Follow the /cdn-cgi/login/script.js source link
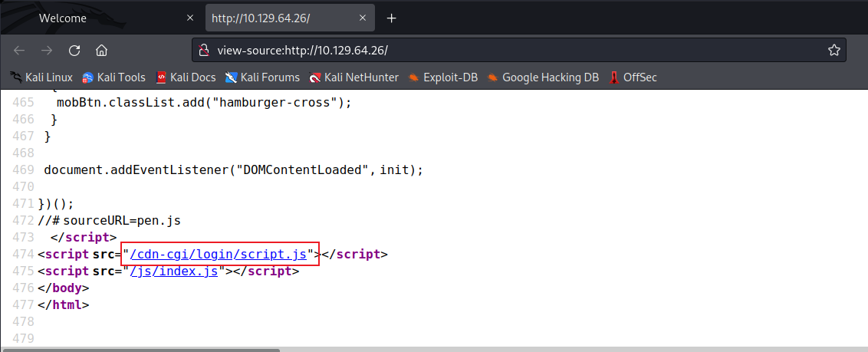 (218, 255)
